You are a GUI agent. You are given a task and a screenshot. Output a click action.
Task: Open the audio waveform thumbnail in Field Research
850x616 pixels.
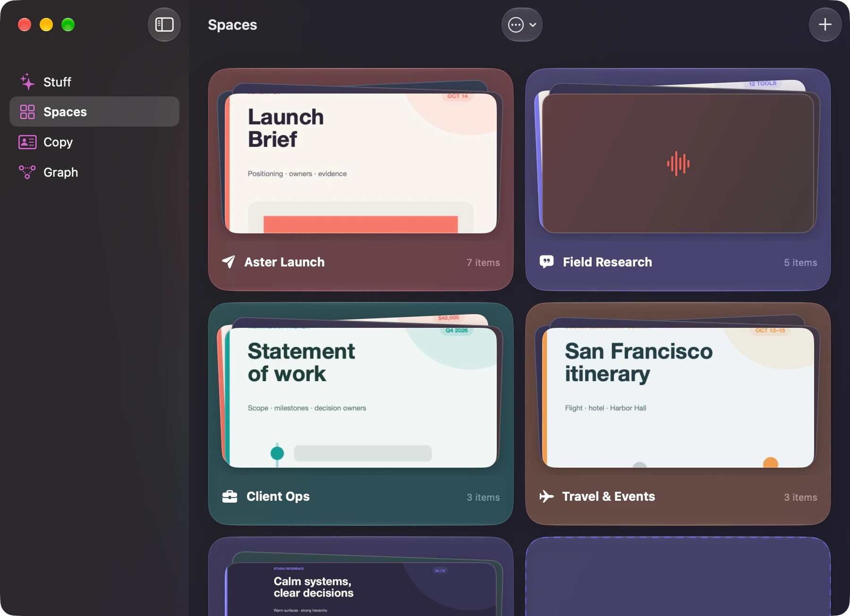coord(678,163)
